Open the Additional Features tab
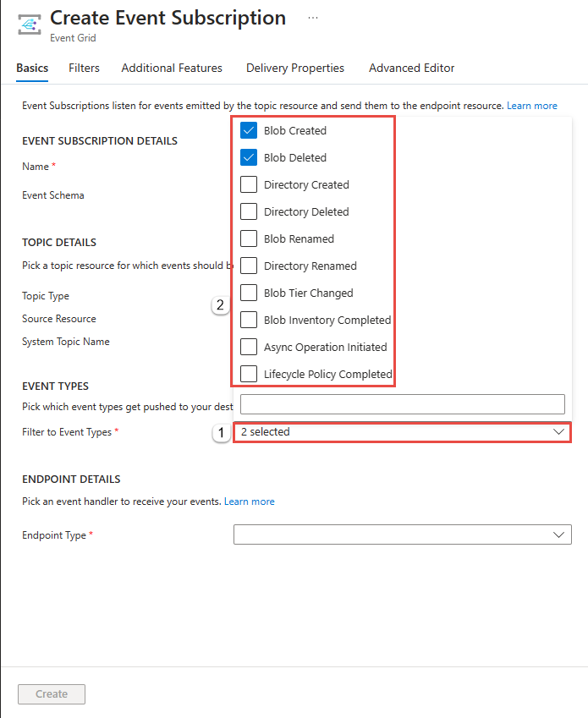588x718 pixels. point(172,68)
